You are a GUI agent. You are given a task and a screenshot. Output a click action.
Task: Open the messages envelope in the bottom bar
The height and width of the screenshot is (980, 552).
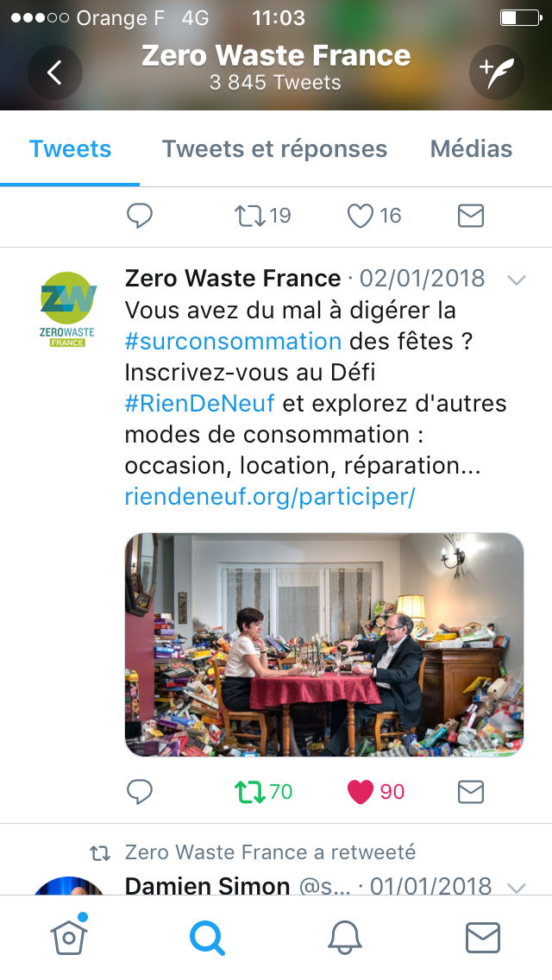(483, 938)
